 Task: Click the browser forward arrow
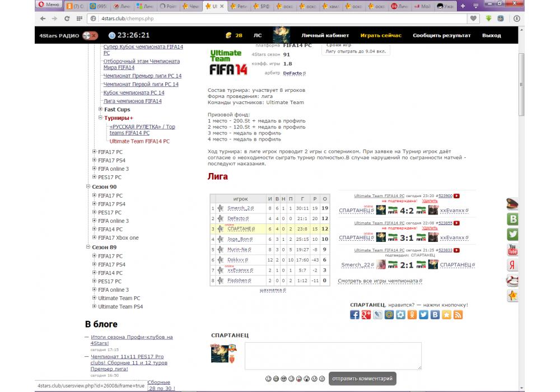55,18
